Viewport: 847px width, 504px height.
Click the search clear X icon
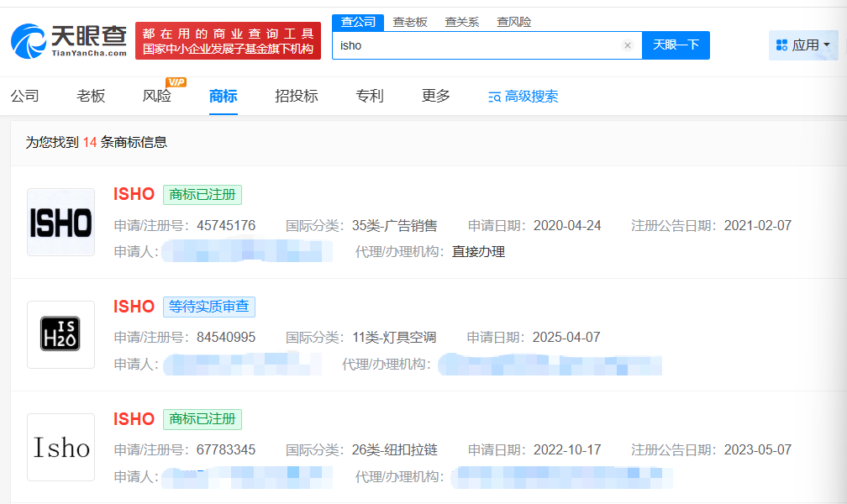pos(628,45)
